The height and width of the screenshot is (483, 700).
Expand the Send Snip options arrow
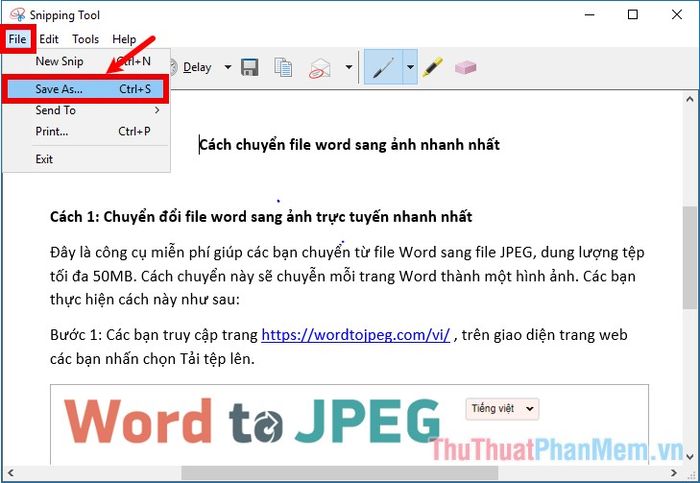click(348, 67)
